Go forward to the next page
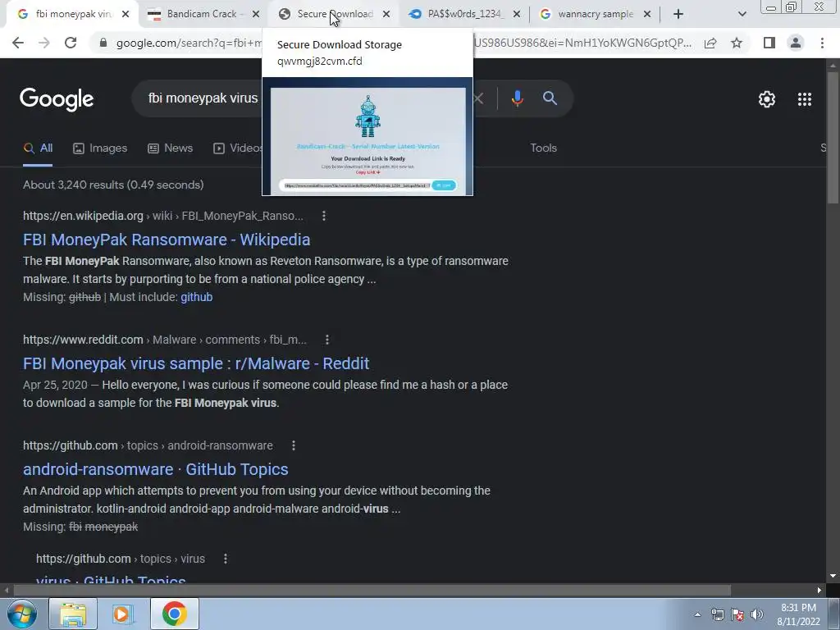Viewport: 840px width, 630px height. pyautogui.click(x=44, y=43)
